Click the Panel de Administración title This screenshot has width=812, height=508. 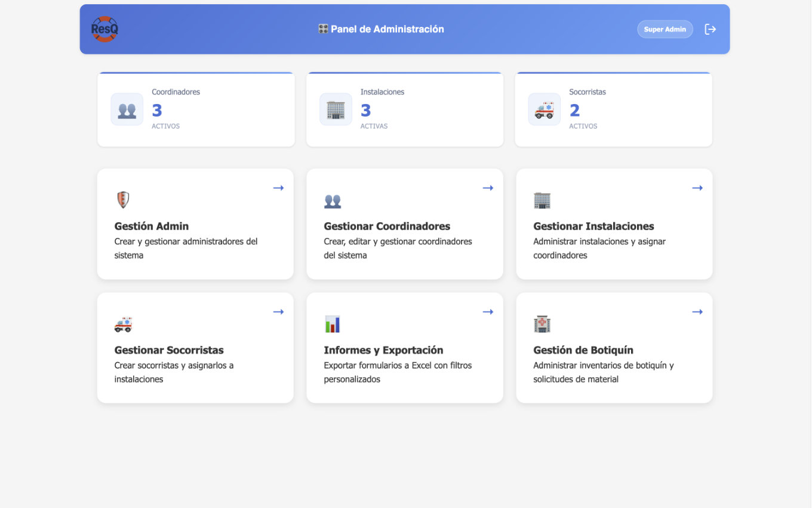tap(382, 29)
